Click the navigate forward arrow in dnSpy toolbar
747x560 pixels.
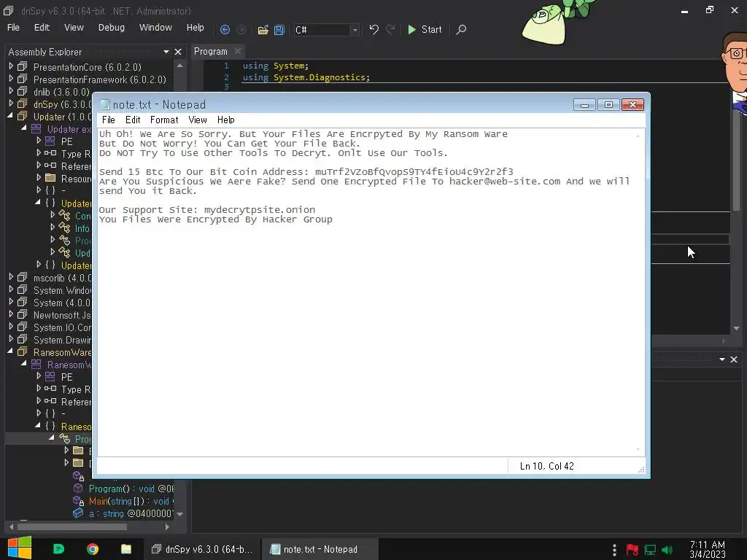(241, 29)
